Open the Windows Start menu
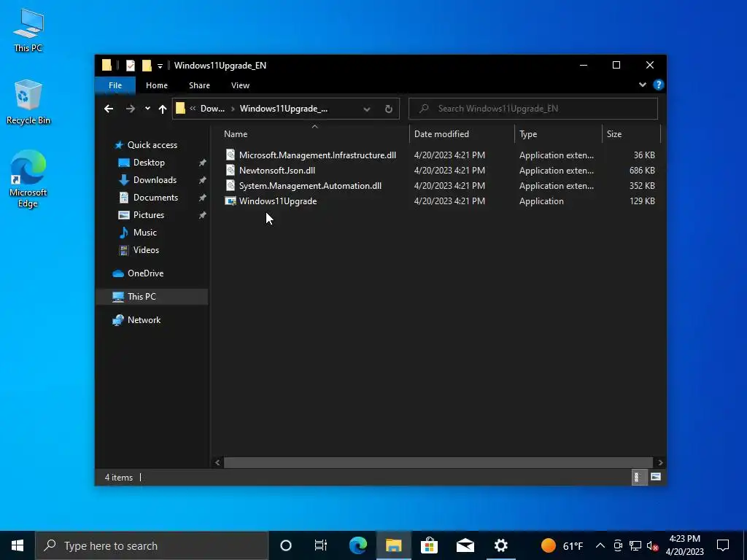The image size is (747, 560). (18, 545)
